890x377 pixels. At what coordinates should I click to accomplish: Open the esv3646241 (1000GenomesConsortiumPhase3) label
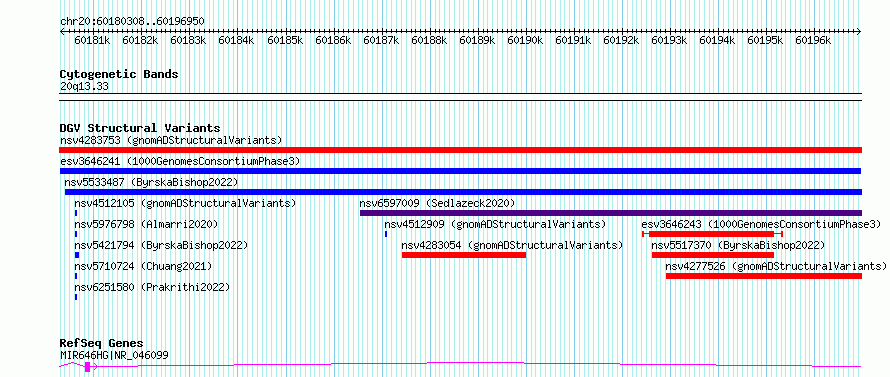[180, 161]
